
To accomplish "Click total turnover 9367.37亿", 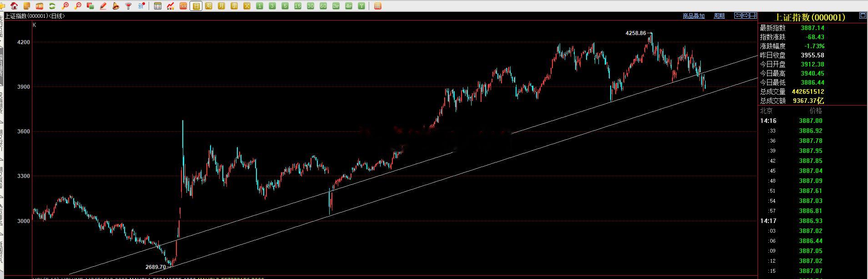I will [x=808, y=101].
